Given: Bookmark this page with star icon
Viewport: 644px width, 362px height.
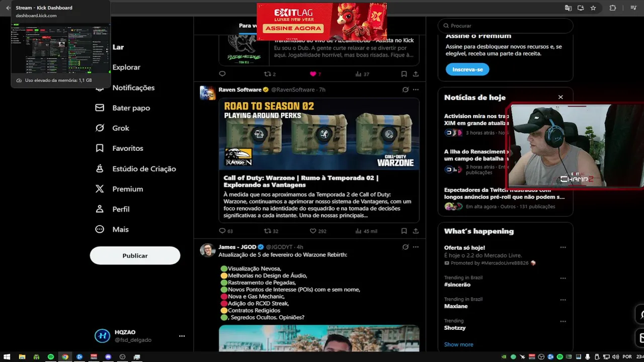Looking at the screenshot, I should click(593, 8).
